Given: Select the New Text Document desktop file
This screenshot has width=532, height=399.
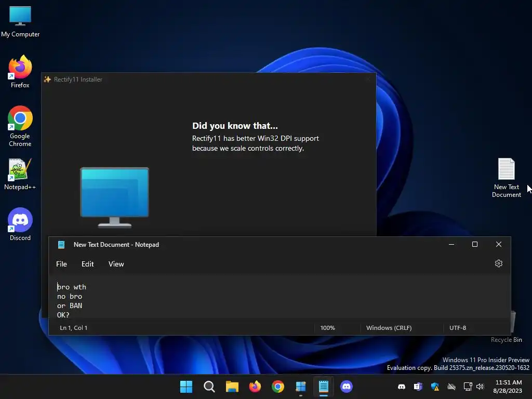Looking at the screenshot, I should point(506,178).
